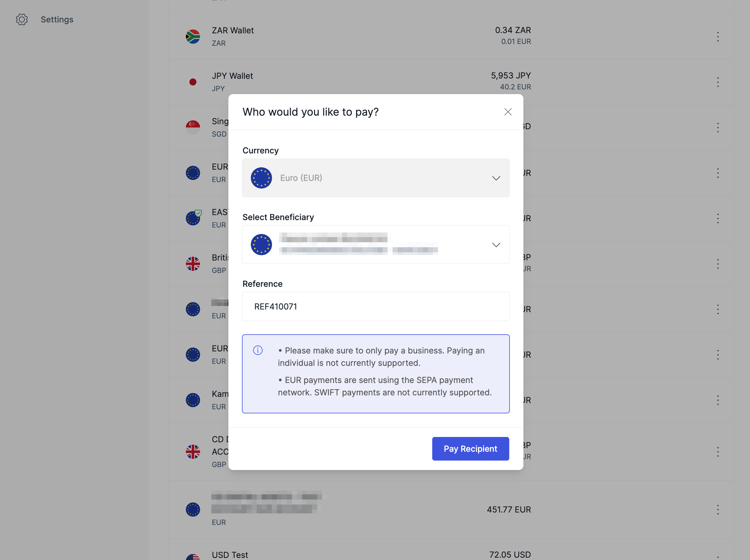Open the British GBP wallet options menu
The image size is (750, 560).
pyautogui.click(x=718, y=264)
